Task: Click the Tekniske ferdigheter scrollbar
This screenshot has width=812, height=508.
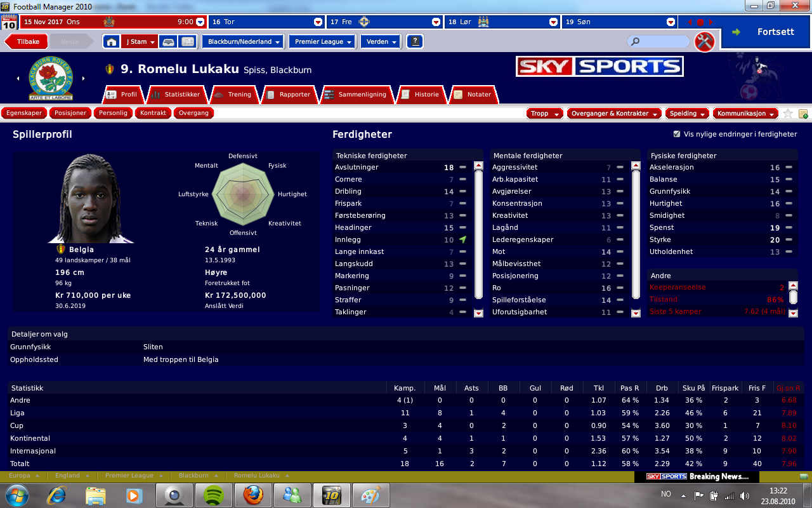Action: pos(478,233)
